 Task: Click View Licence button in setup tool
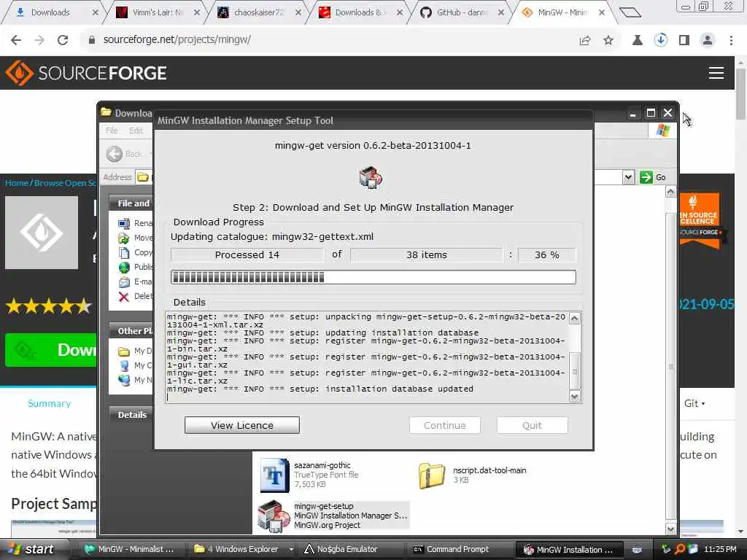(x=242, y=425)
